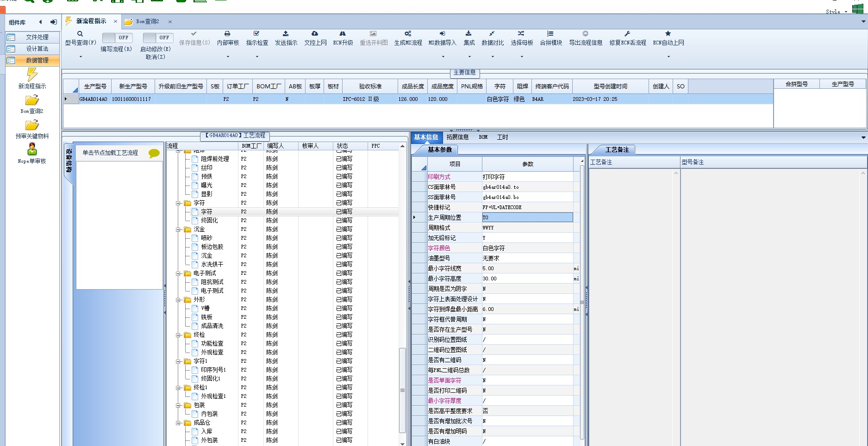Click the 生成MI流程 gears icon
The height and width of the screenshot is (446, 868).
(x=408, y=34)
